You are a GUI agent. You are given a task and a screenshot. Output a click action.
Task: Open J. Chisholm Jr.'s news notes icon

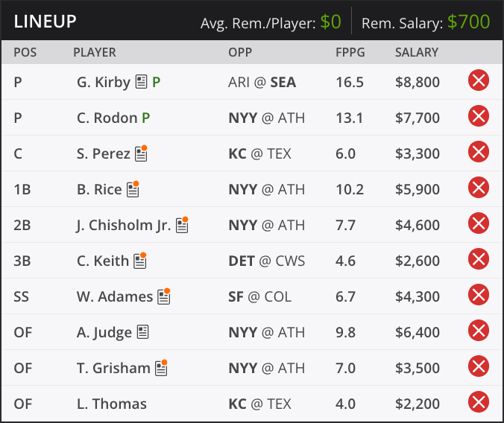(182, 224)
